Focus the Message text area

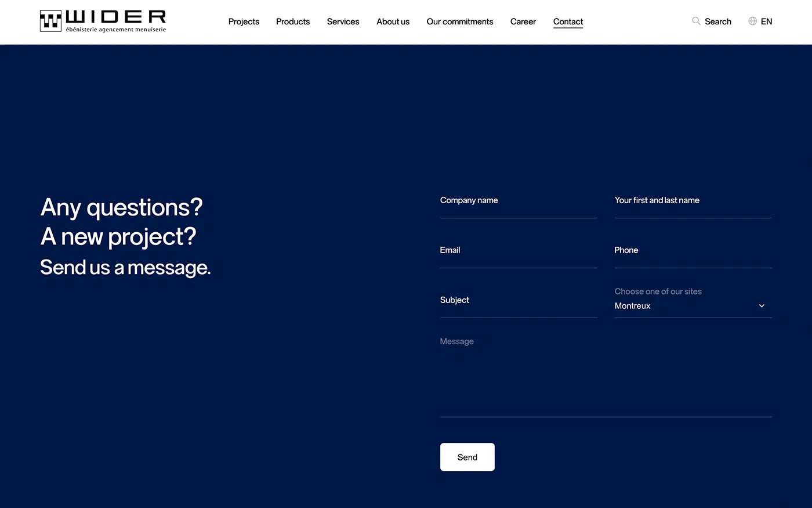tap(606, 374)
